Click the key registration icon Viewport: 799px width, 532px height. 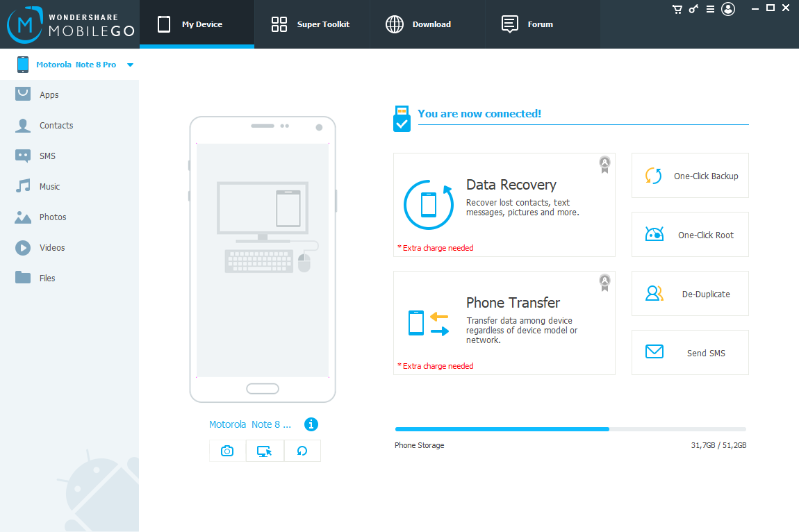tap(693, 8)
